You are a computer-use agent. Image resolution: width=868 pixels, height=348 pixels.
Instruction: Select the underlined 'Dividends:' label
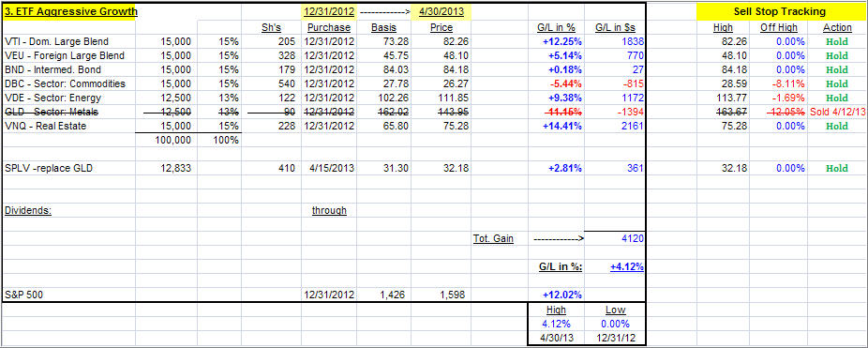28,210
